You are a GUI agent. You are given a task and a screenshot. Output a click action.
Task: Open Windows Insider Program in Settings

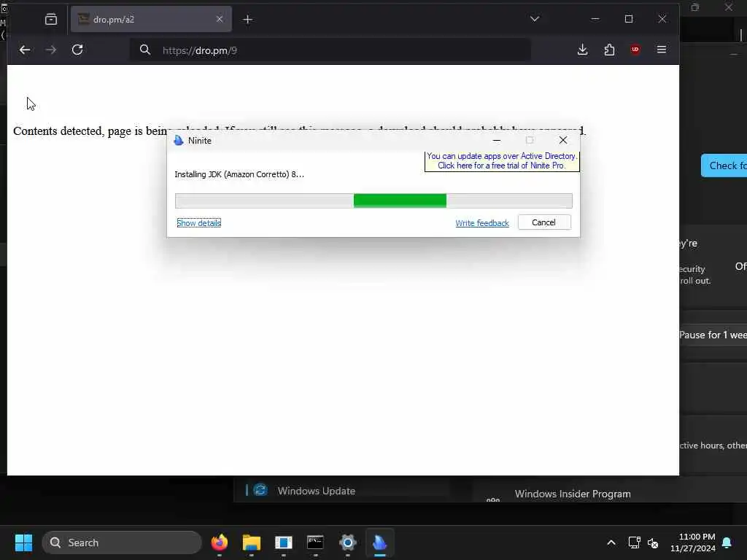click(572, 494)
